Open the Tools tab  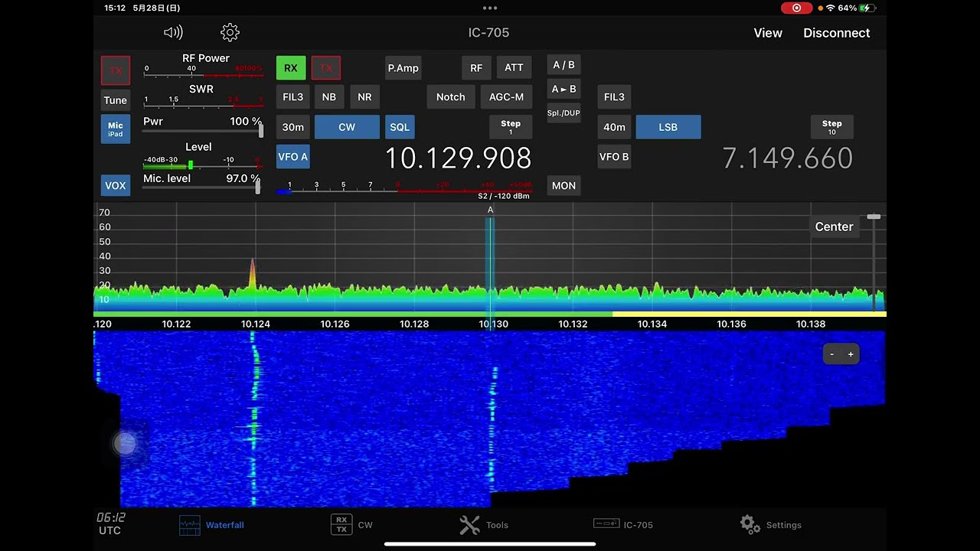tap(484, 525)
